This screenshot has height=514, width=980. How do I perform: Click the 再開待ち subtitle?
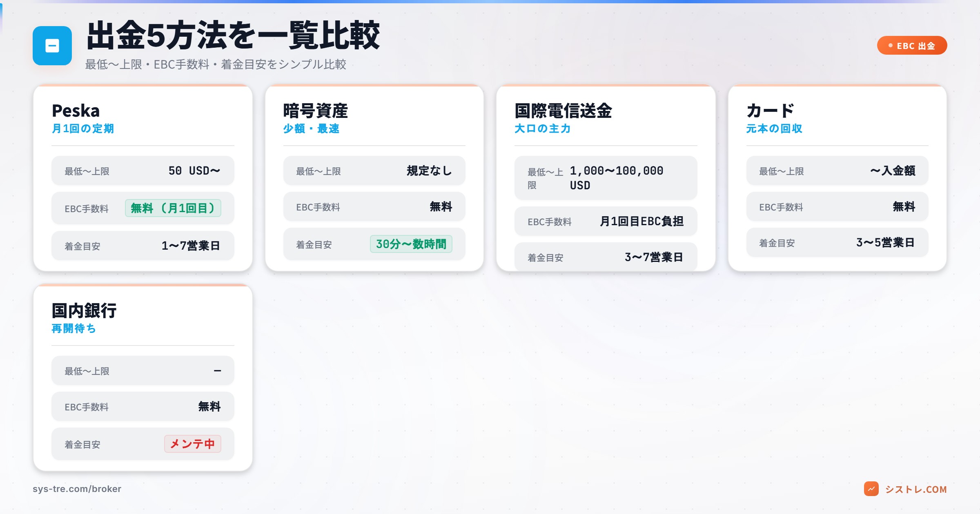pos(74,328)
